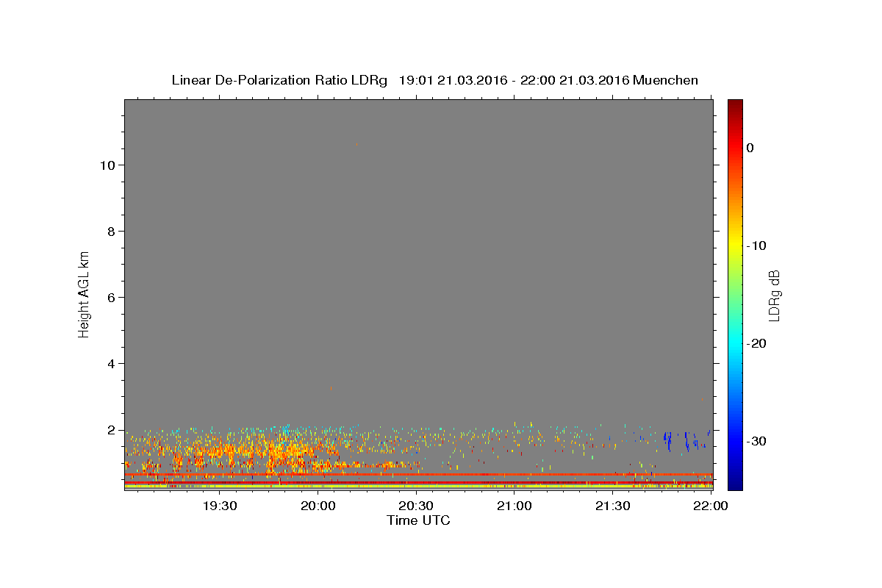This screenshot has height=588, width=882.
Task: Click the height tick label '10'
Action: coord(107,165)
